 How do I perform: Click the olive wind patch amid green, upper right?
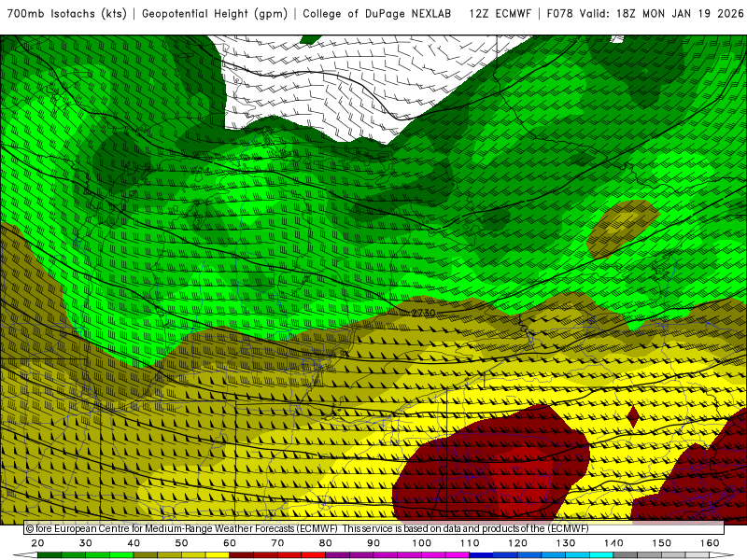tap(622, 229)
